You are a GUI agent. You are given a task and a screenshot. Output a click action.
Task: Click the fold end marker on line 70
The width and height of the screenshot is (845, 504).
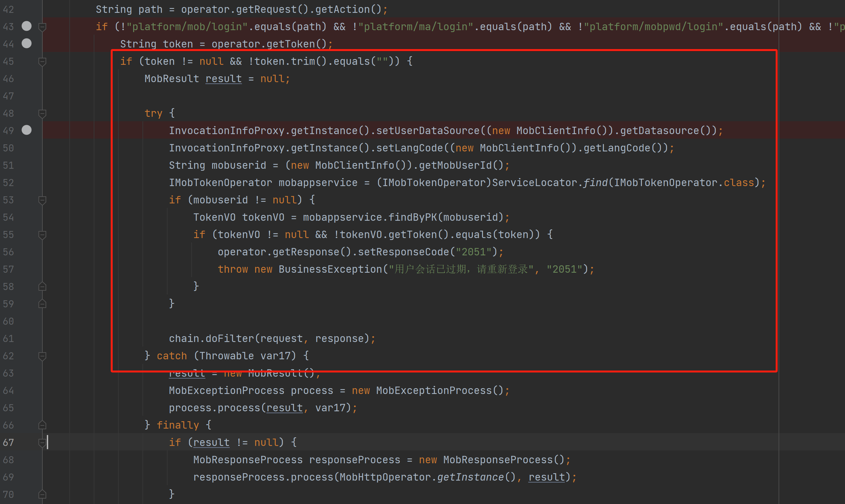[x=42, y=494]
